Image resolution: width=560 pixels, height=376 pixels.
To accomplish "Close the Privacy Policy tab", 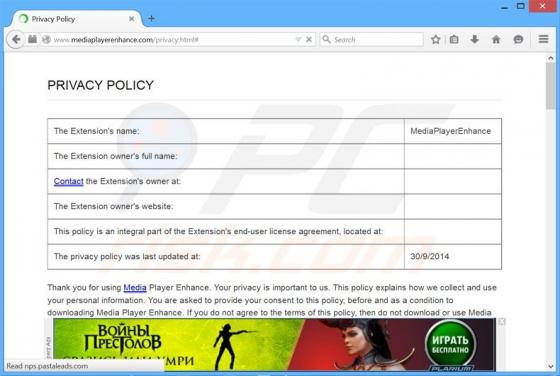I will [x=131, y=19].
